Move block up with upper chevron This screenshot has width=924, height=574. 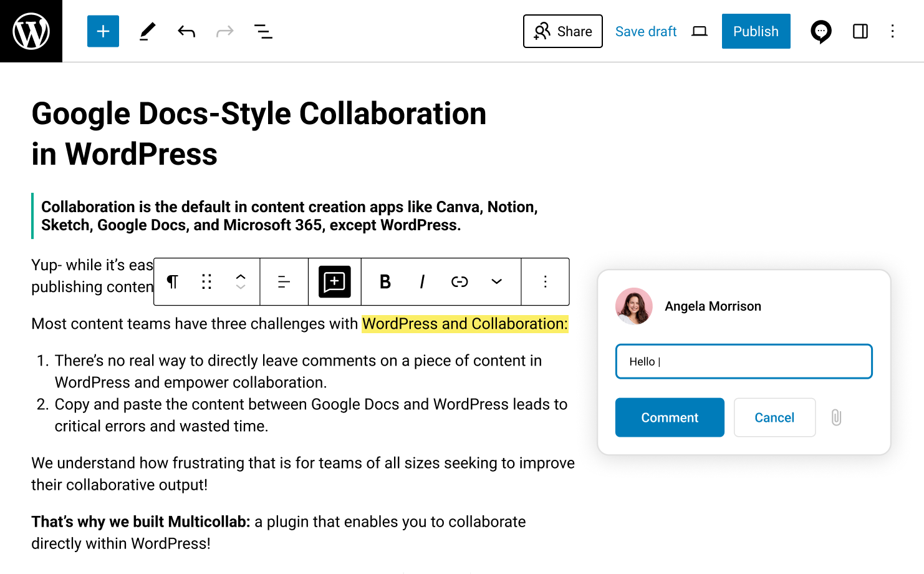coord(241,276)
